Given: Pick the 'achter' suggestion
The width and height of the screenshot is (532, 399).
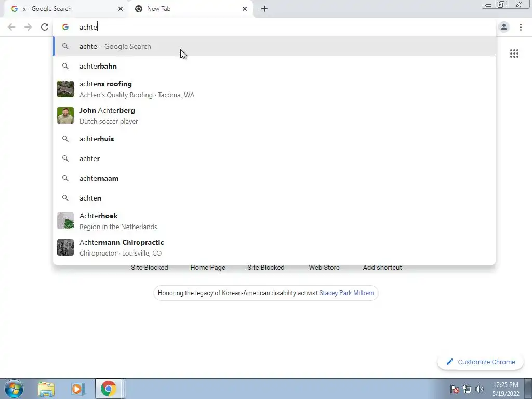Looking at the screenshot, I should (x=274, y=158).
